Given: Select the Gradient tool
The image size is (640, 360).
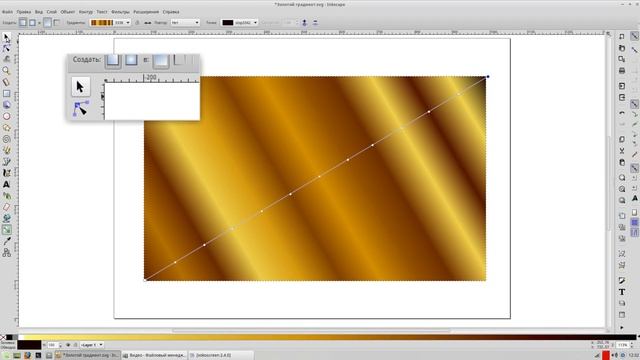Looking at the screenshot, I should (x=7, y=230).
